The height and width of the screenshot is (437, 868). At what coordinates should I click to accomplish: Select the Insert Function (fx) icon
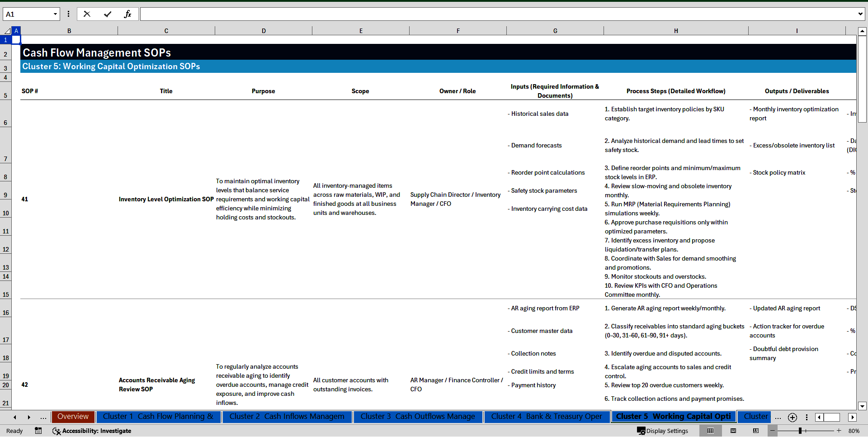coord(128,14)
